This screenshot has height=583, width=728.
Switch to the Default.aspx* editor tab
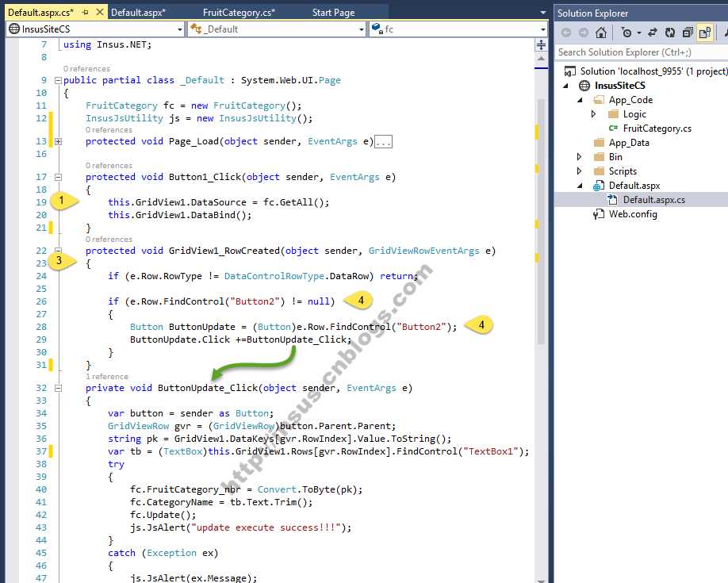click(x=138, y=13)
